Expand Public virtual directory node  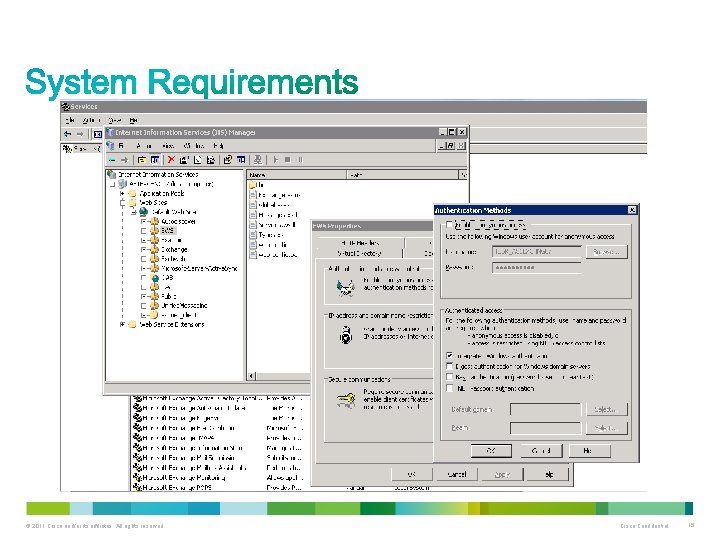point(144,296)
